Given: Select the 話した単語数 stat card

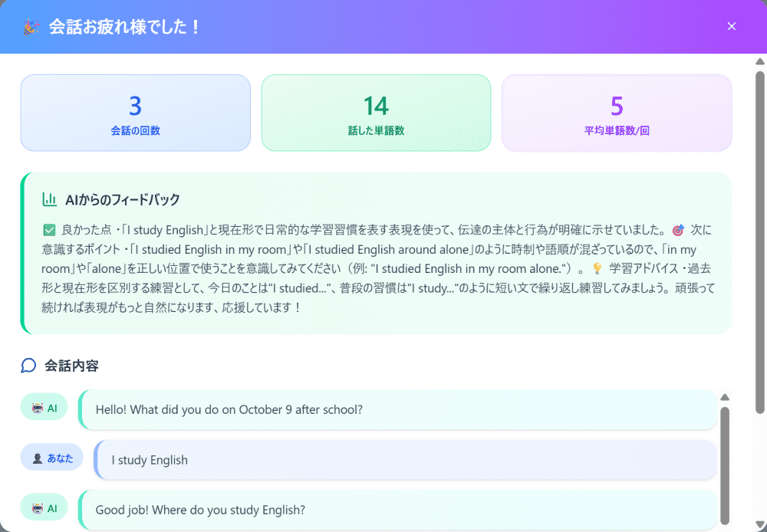Looking at the screenshot, I should [x=376, y=113].
